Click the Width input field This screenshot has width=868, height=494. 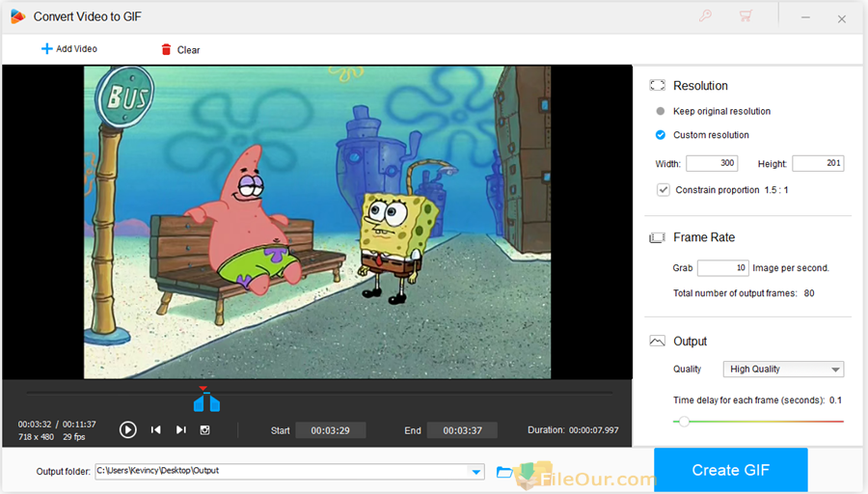[712, 163]
